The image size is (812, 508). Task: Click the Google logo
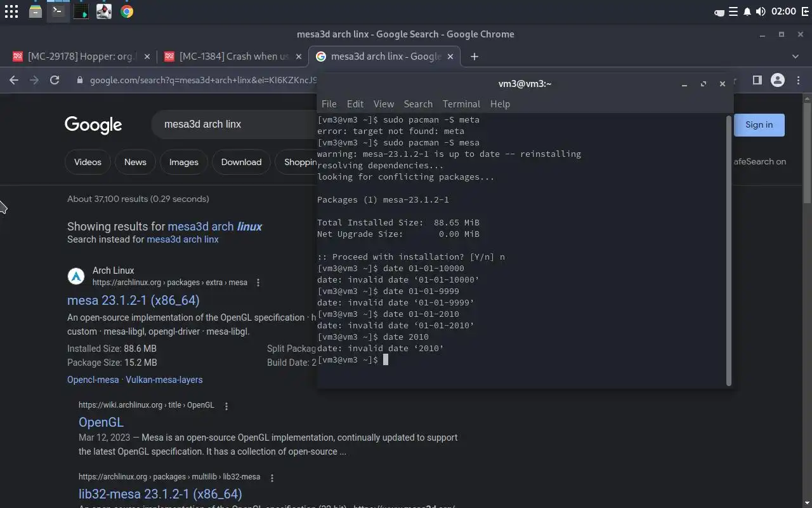coord(93,125)
